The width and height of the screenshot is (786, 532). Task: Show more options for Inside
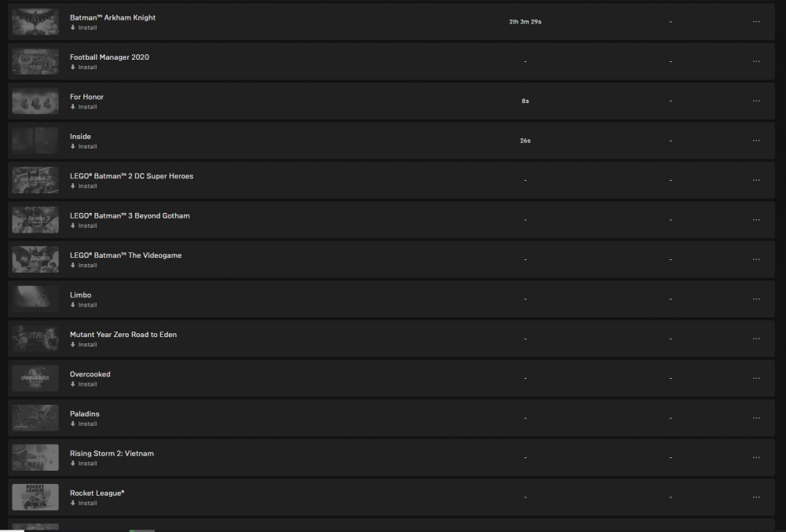756,140
